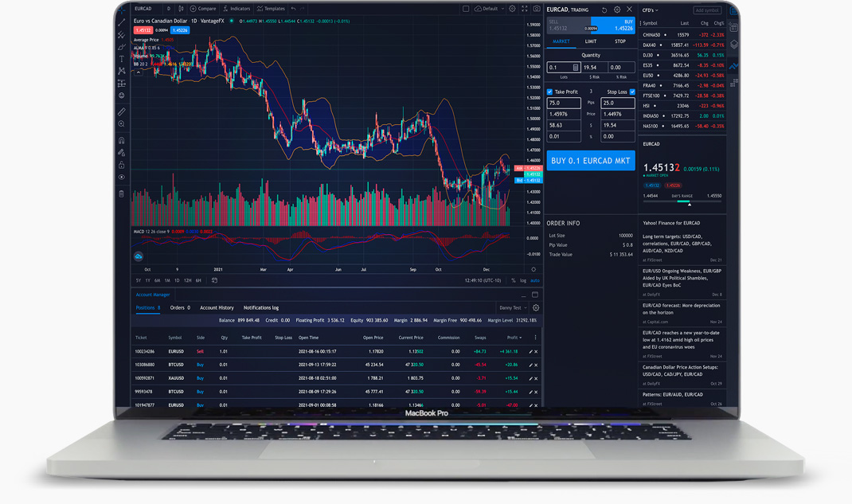Open chart settings gear in top toolbar

pyautogui.click(x=512, y=9)
